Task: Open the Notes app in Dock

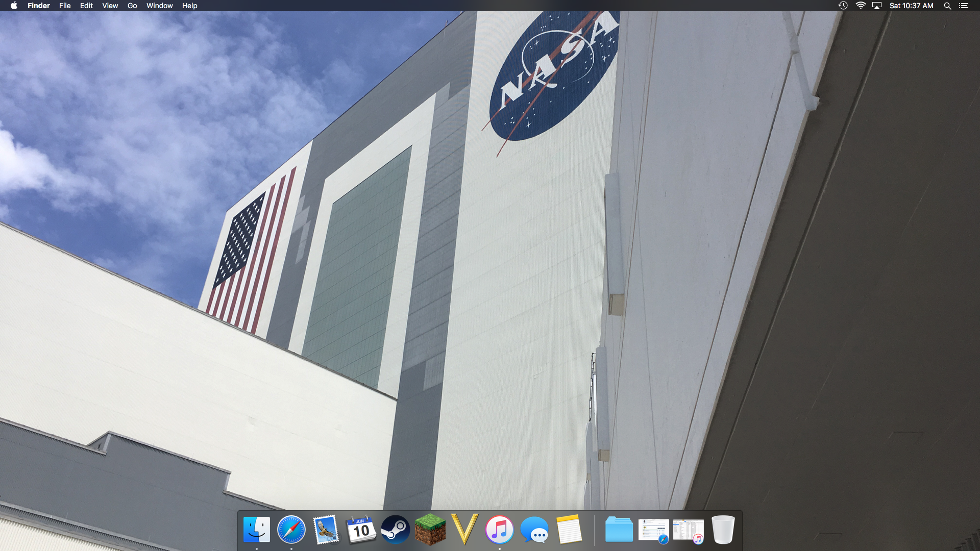Action: click(x=569, y=530)
